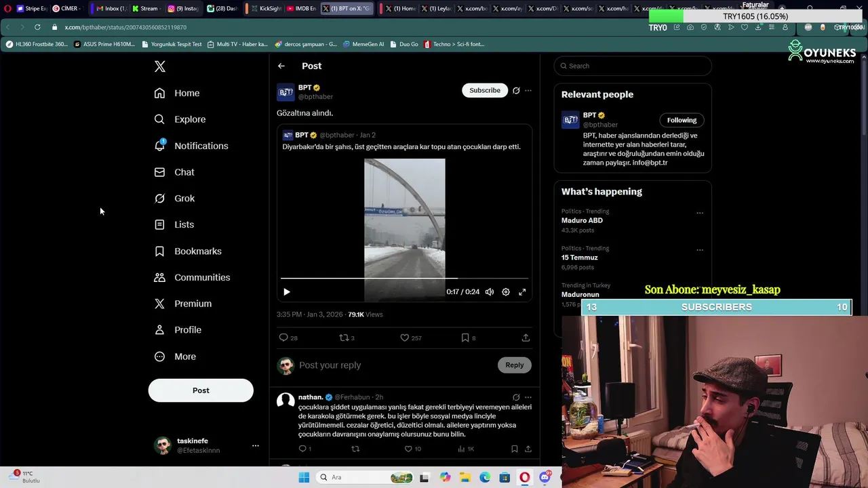Open File Explorer from the taskbar
This screenshot has width=868, height=488.
[465, 477]
